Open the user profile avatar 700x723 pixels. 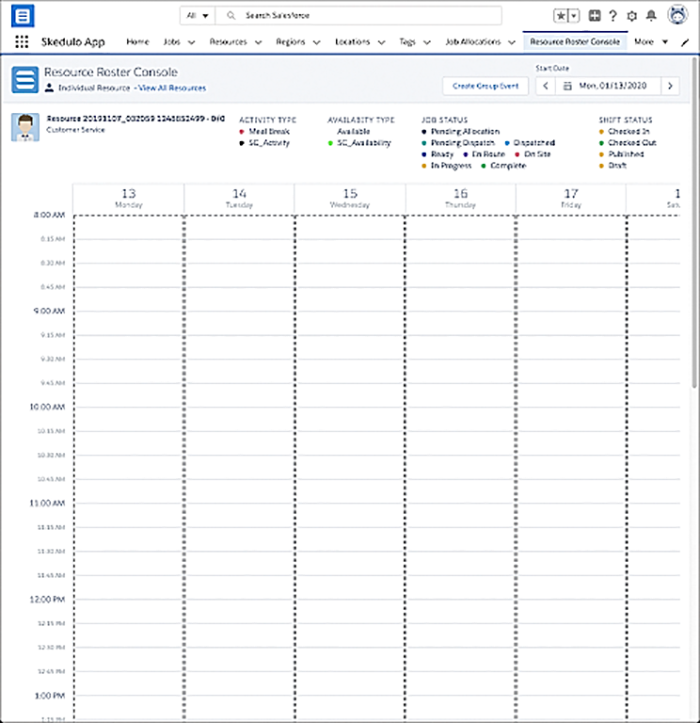(677, 15)
